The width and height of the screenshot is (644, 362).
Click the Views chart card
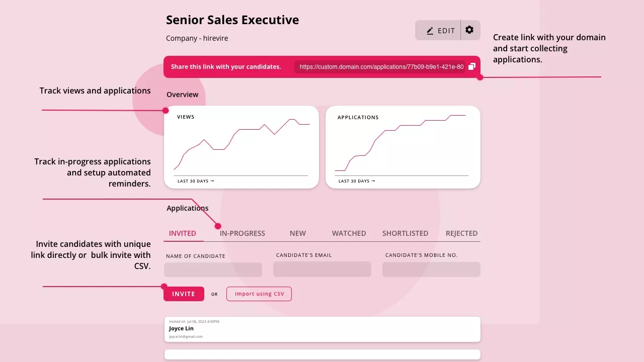click(242, 147)
